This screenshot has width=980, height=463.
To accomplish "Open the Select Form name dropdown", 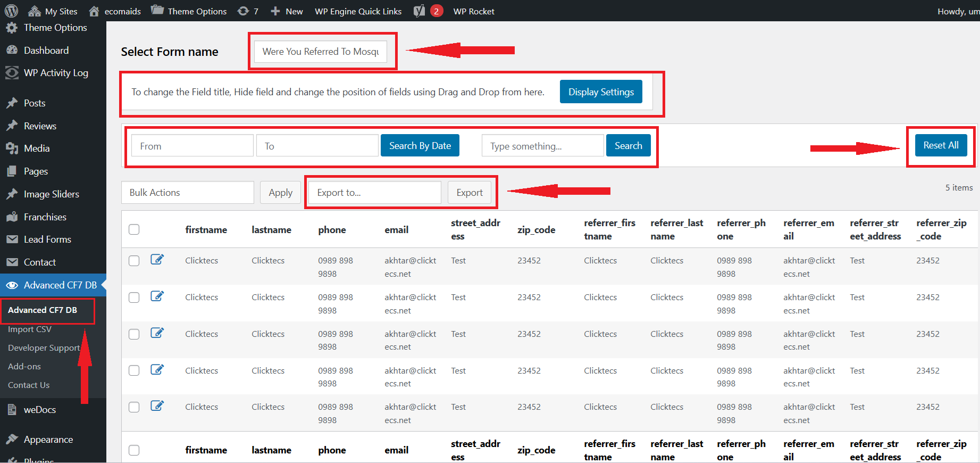I will 321,52.
